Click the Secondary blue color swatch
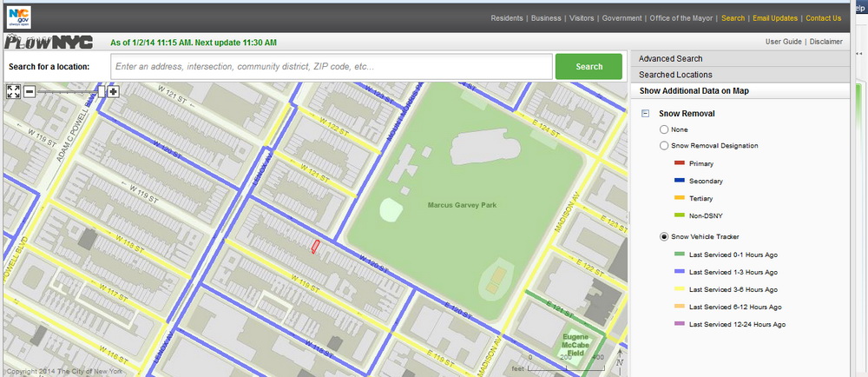Screen dimensions: 868x377 (680, 181)
